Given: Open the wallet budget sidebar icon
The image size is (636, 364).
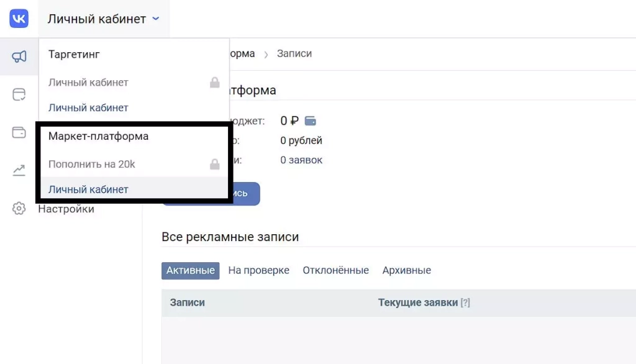Looking at the screenshot, I should tap(19, 132).
